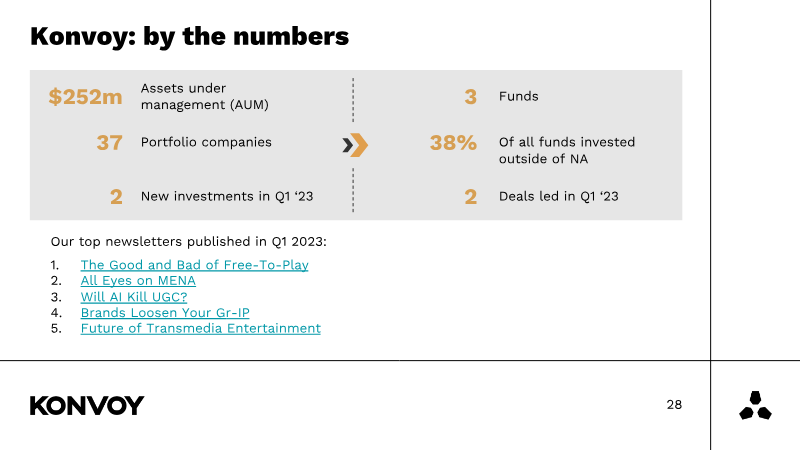Open Future of Transmedia Entertainment link
The width and height of the screenshot is (800, 450).
click(x=201, y=328)
